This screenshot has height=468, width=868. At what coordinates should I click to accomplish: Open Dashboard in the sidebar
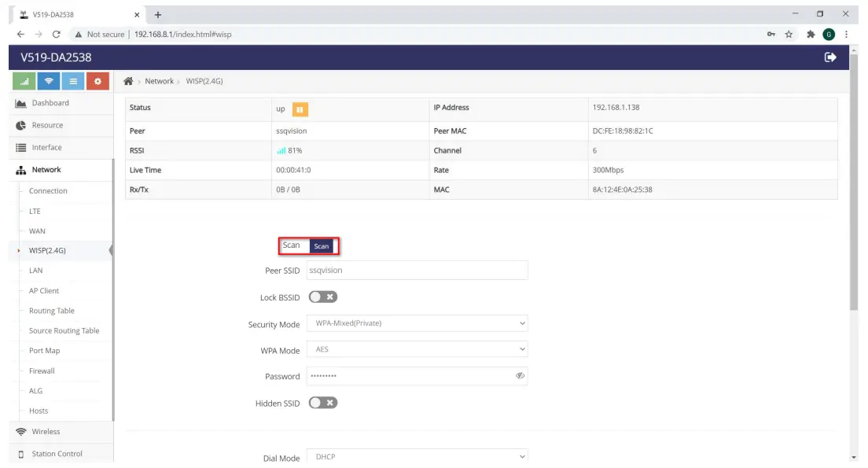[x=61, y=103]
